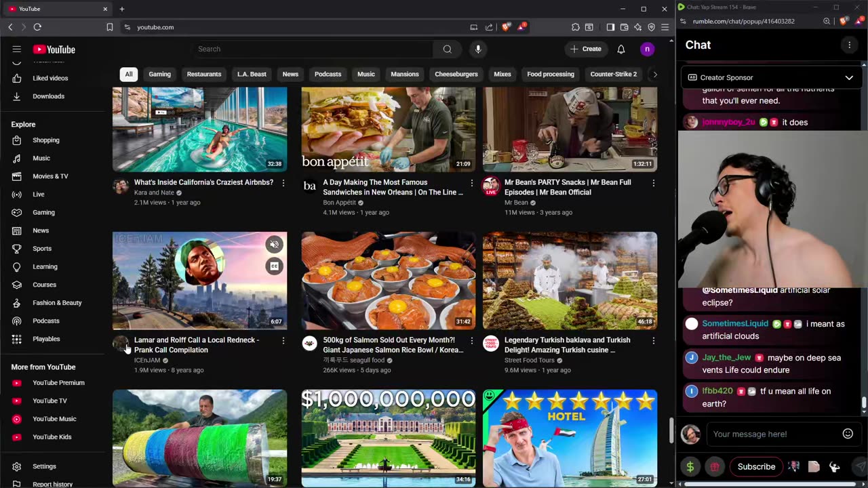Open Report history in the sidebar
The height and width of the screenshot is (488, 868).
pyautogui.click(x=52, y=485)
